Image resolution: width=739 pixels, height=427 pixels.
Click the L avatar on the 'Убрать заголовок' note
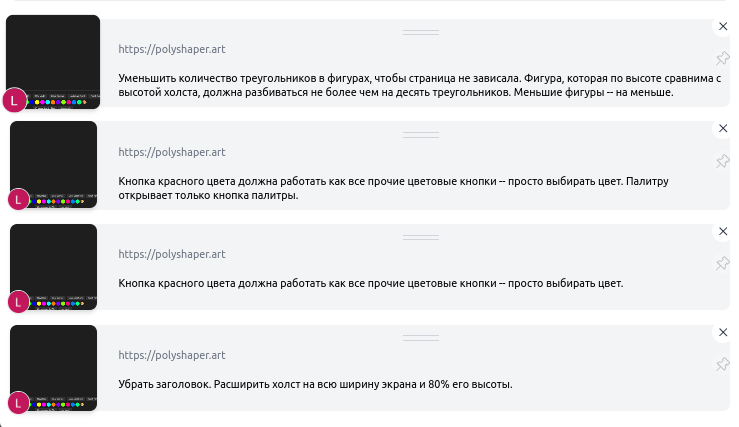click(x=18, y=402)
